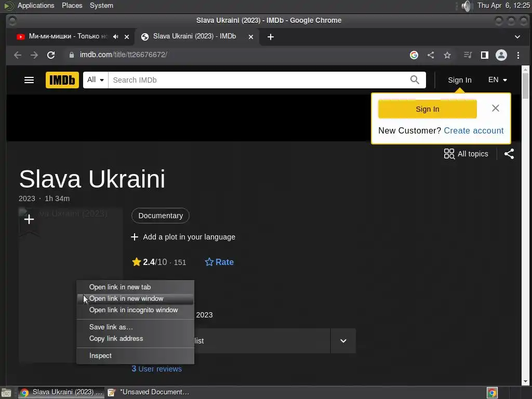Open the All search category dropdown

point(96,80)
